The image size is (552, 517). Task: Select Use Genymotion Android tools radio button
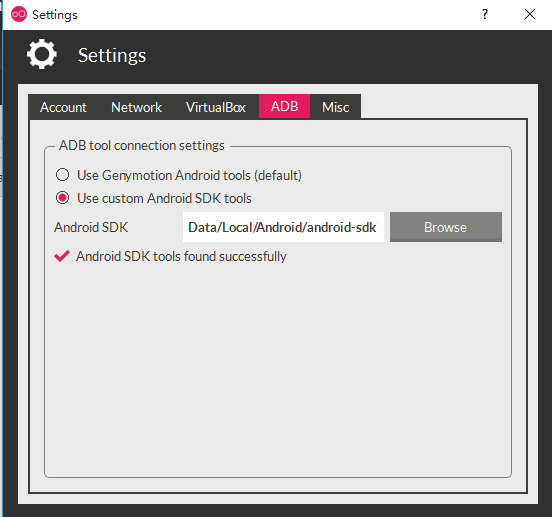pos(63,175)
